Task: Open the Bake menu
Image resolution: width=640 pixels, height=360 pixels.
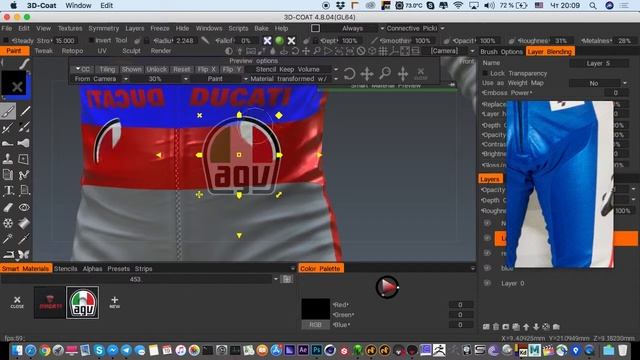Action: click(x=261, y=28)
